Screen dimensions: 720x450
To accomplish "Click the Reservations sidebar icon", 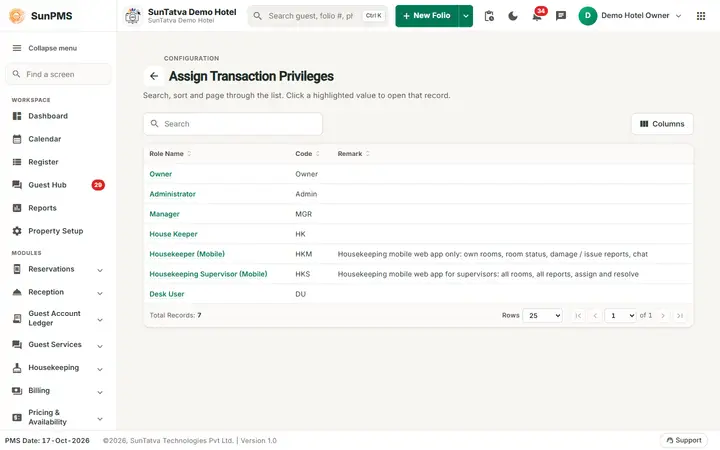I will pos(17,270).
